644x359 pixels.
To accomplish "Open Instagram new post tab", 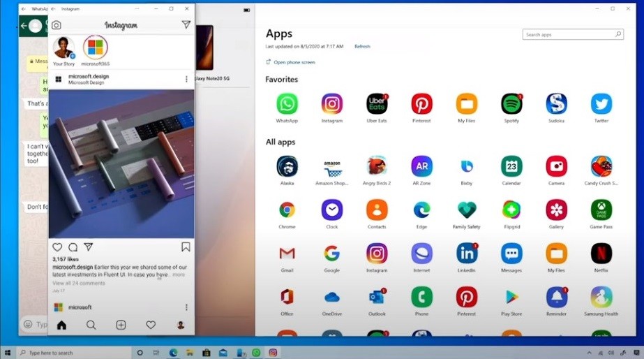I will point(121,325).
